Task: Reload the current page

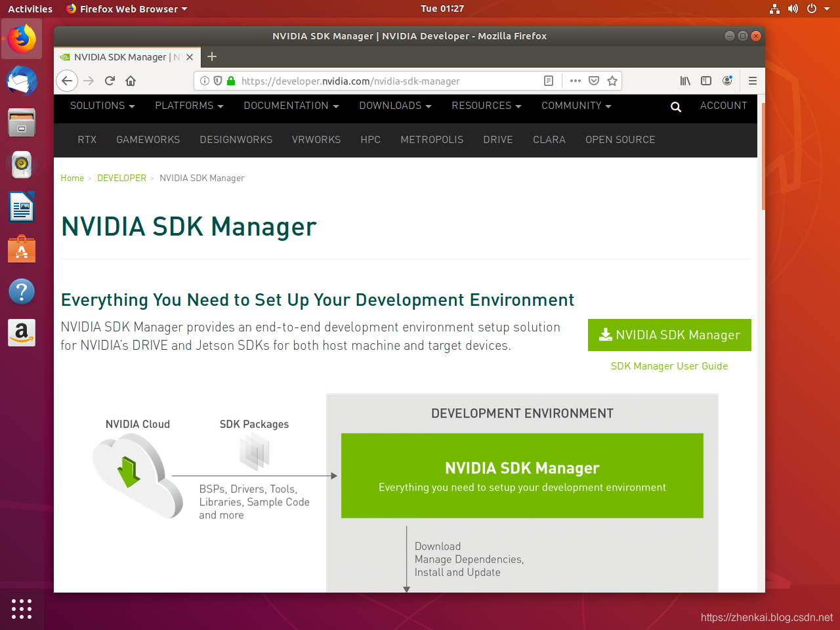Action: 110,81
